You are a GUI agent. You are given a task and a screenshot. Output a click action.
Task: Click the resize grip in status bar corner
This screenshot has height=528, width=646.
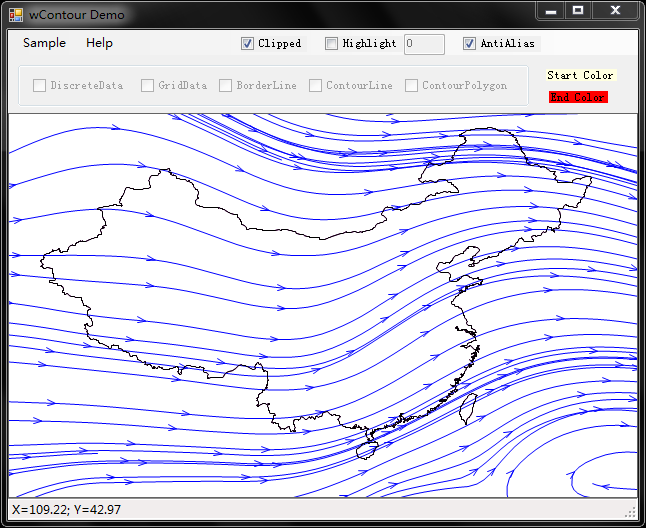(x=630, y=511)
